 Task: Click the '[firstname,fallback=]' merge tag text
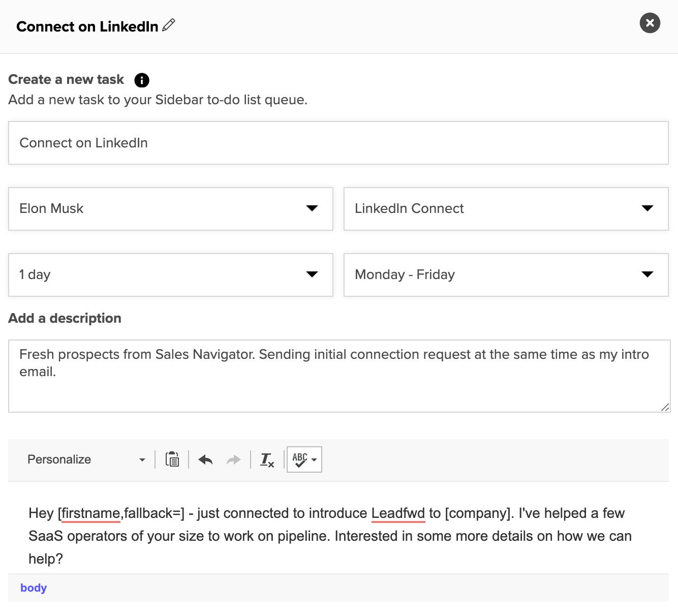click(x=121, y=513)
